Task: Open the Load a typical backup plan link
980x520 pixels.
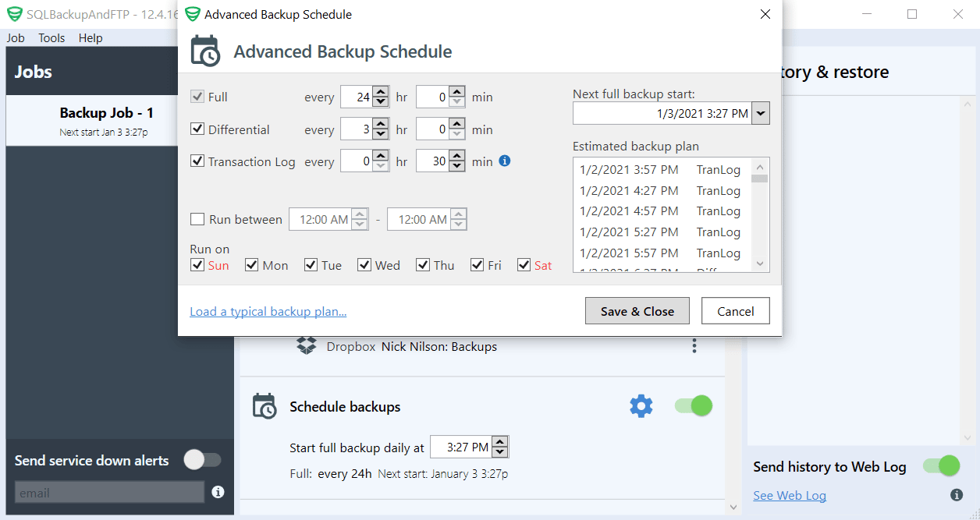Action: [268, 311]
